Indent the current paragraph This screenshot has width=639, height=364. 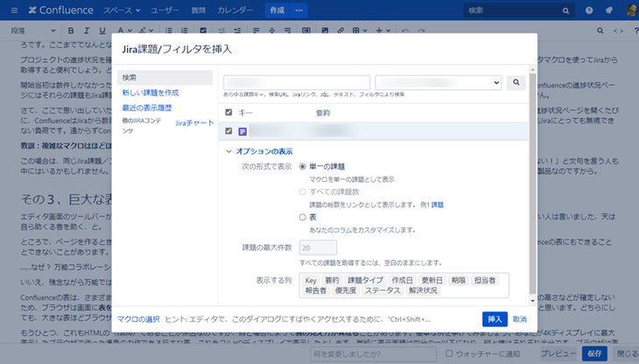(237, 31)
